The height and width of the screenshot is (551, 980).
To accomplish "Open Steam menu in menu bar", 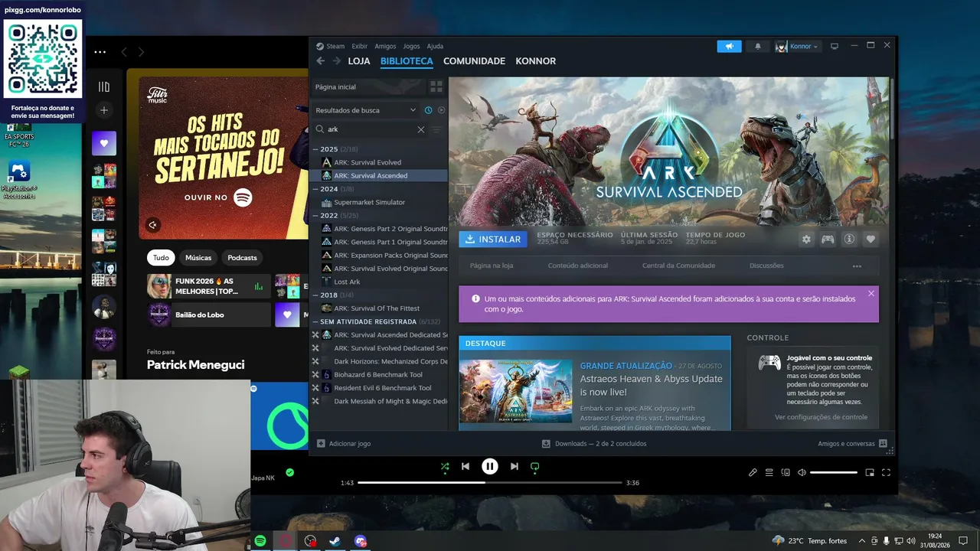I will coord(335,46).
